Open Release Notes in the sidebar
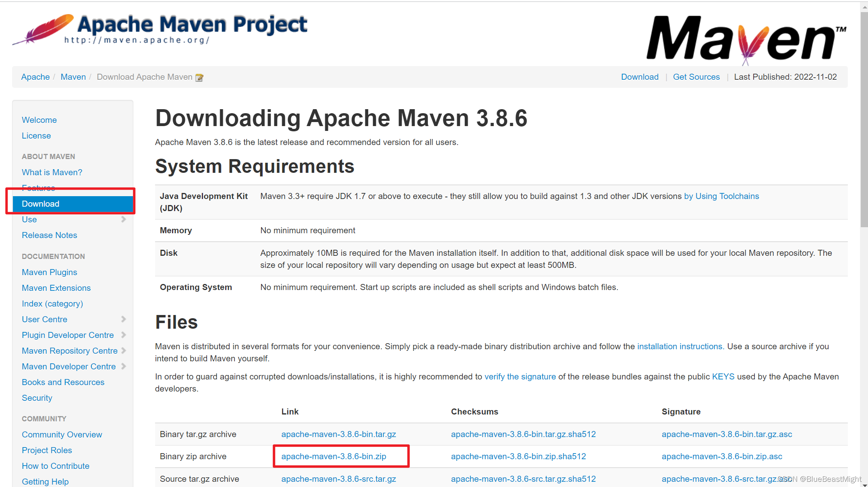Screen dimensions: 868x487 tap(50, 235)
